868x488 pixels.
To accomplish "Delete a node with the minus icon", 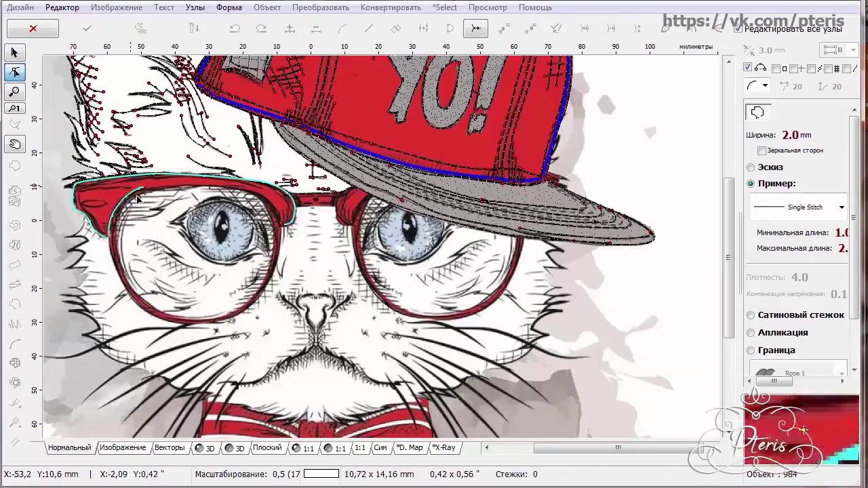I will 316,28.
